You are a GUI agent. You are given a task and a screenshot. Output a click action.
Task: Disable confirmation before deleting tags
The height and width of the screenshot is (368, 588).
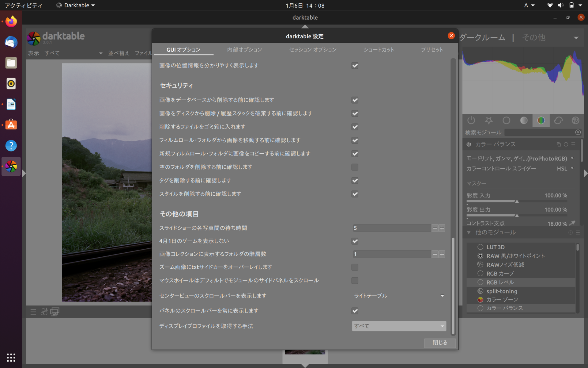point(355,181)
